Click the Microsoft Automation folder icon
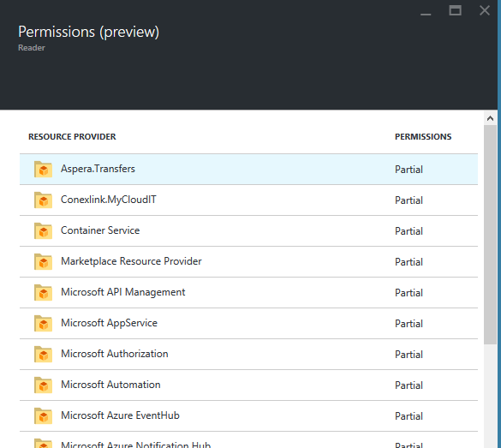The height and width of the screenshot is (448, 501). (43, 385)
